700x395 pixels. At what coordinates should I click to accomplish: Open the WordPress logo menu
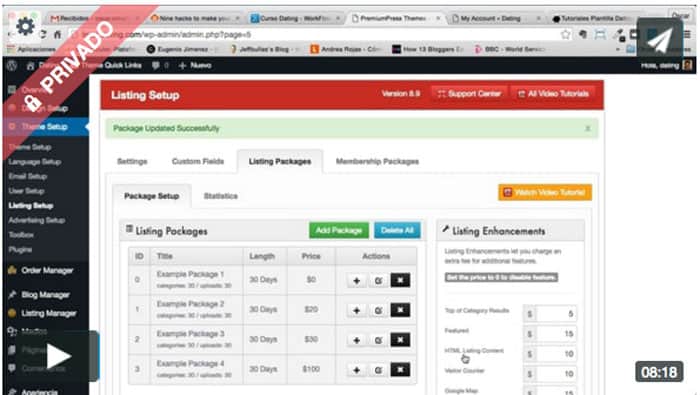[12, 66]
